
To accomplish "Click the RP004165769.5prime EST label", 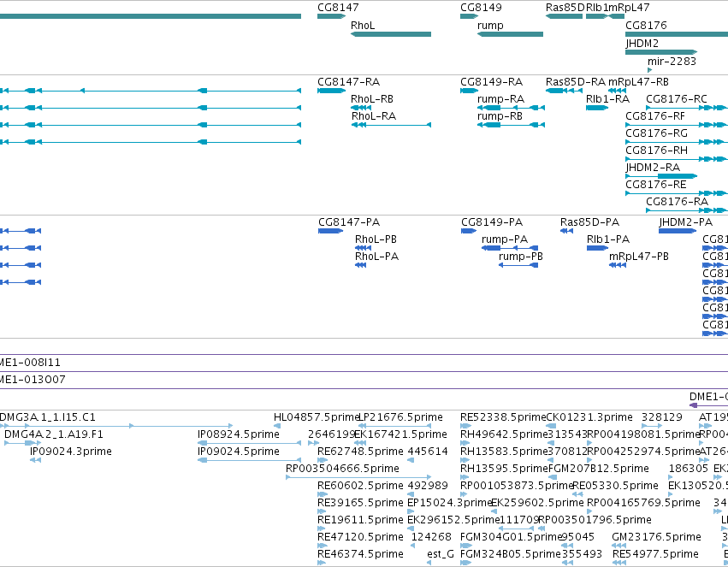I will pos(643,504).
